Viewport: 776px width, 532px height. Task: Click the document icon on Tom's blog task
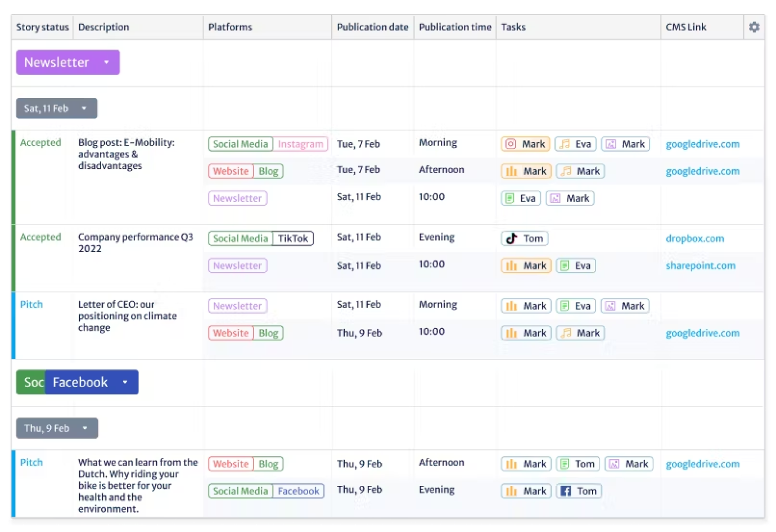pos(566,464)
